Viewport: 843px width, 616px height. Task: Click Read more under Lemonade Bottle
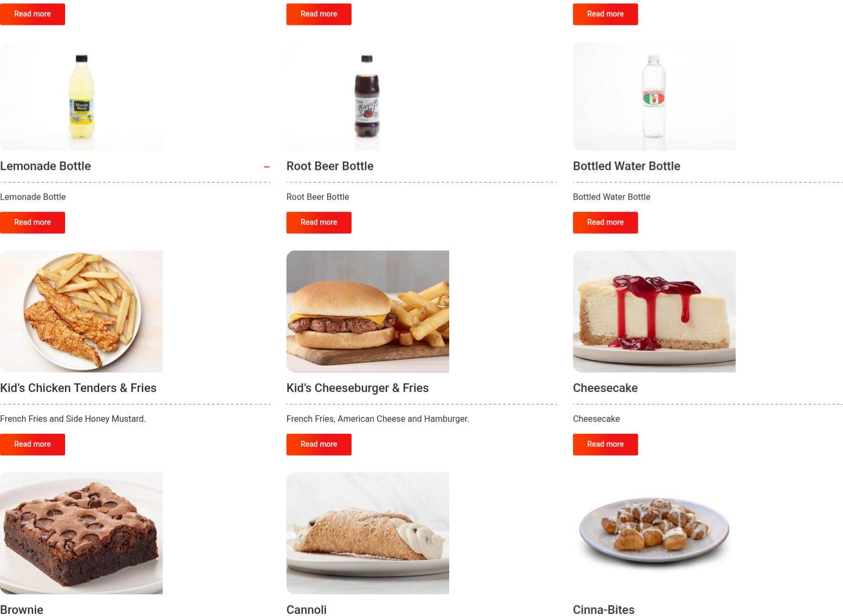(33, 222)
